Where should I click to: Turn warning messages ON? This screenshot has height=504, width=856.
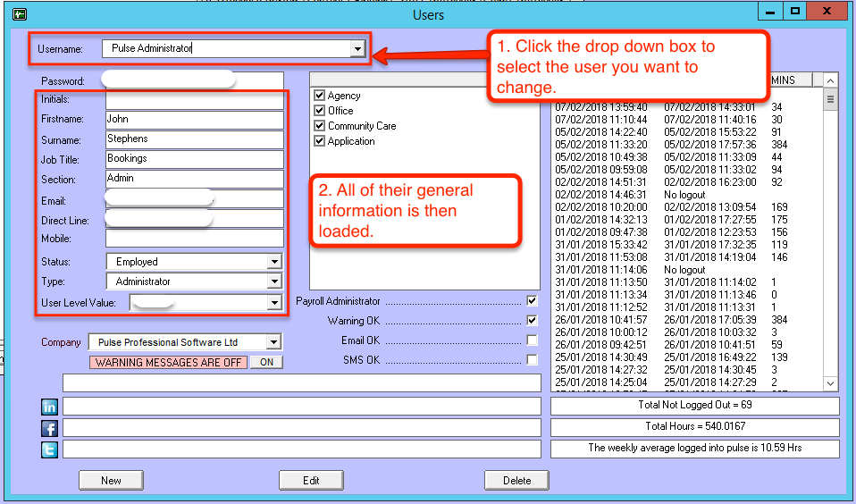[x=265, y=362]
